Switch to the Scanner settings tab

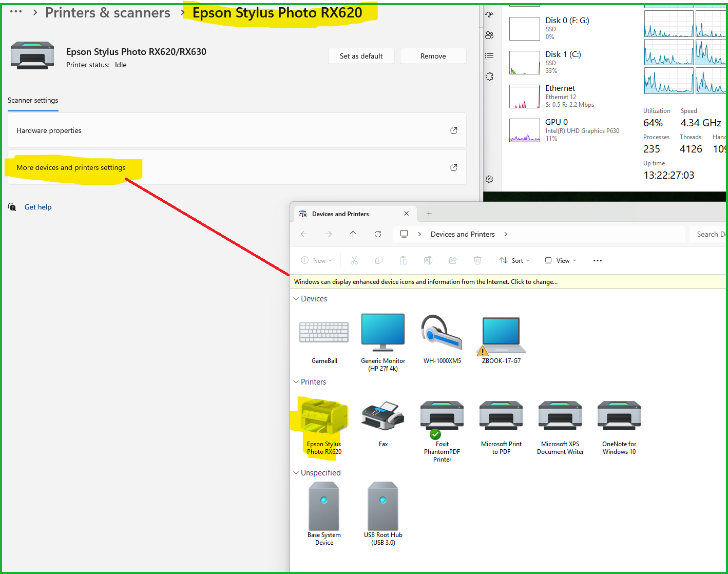[33, 101]
